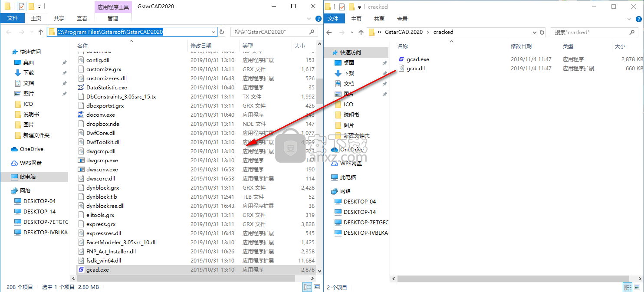Switch to details view in GstarCAD2020 status bar
The image size is (644, 292).
[x=308, y=287]
